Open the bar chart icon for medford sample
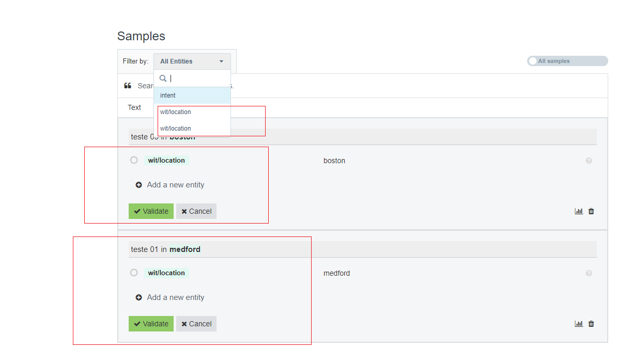632x364 pixels. click(579, 324)
